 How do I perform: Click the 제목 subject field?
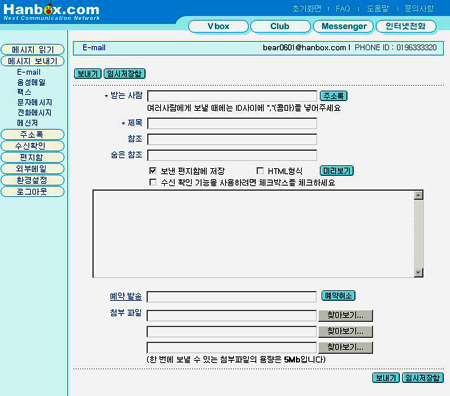pos(232,123)
